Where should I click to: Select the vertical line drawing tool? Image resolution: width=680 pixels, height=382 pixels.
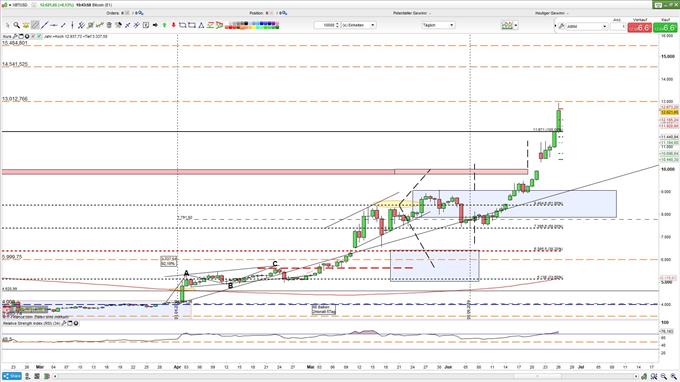(x=72, y=25)
